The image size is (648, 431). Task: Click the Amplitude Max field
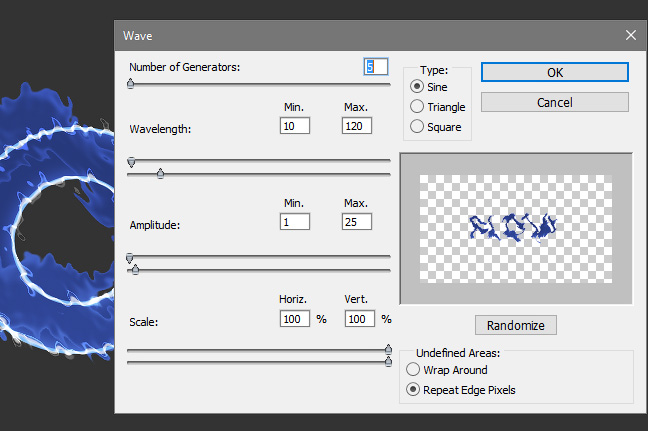point(357,221)
